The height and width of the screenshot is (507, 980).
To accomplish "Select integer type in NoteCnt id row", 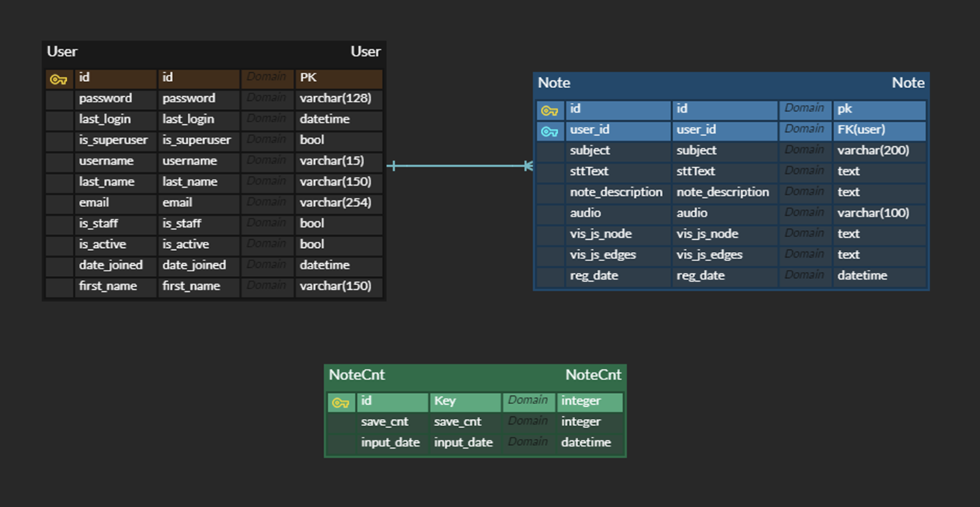I will [x=590, y=401].
